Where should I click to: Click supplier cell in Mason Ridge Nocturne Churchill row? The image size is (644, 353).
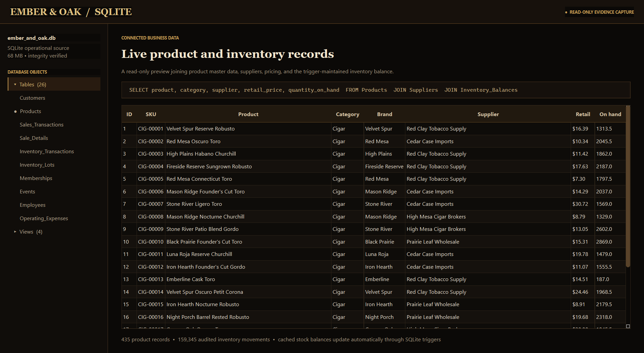coord(488,217)
